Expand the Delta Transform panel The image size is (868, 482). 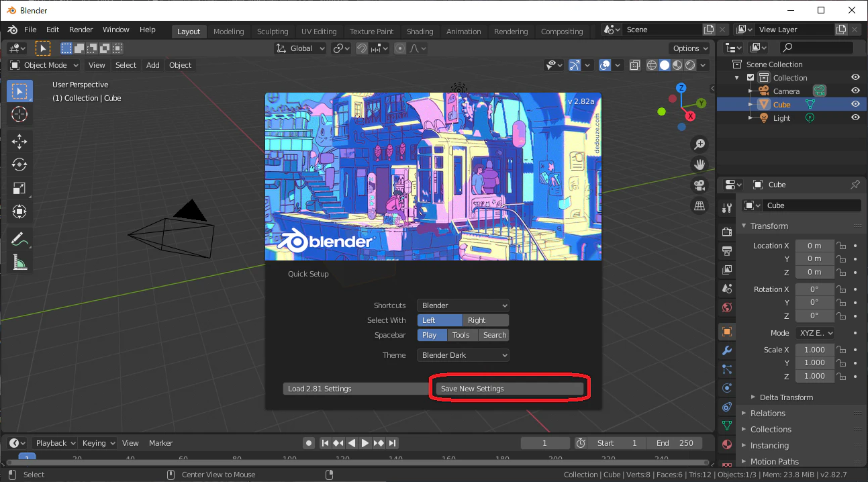[786, 397]
